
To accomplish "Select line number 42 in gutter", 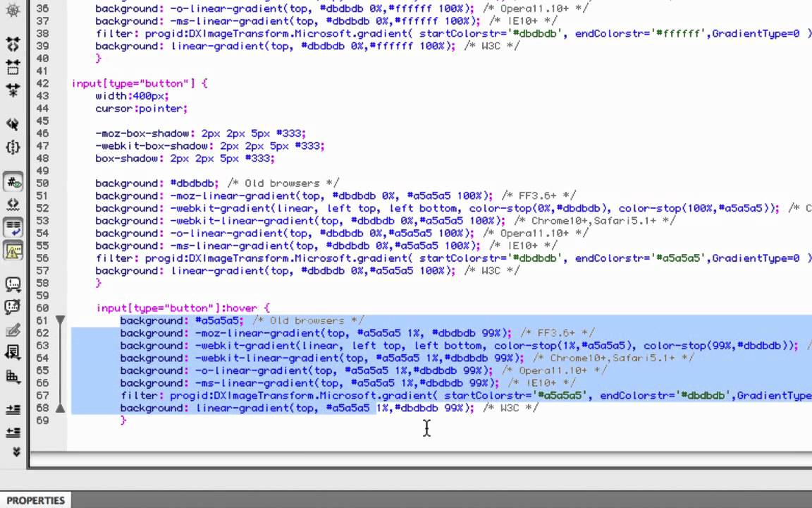I will (42, 83).
